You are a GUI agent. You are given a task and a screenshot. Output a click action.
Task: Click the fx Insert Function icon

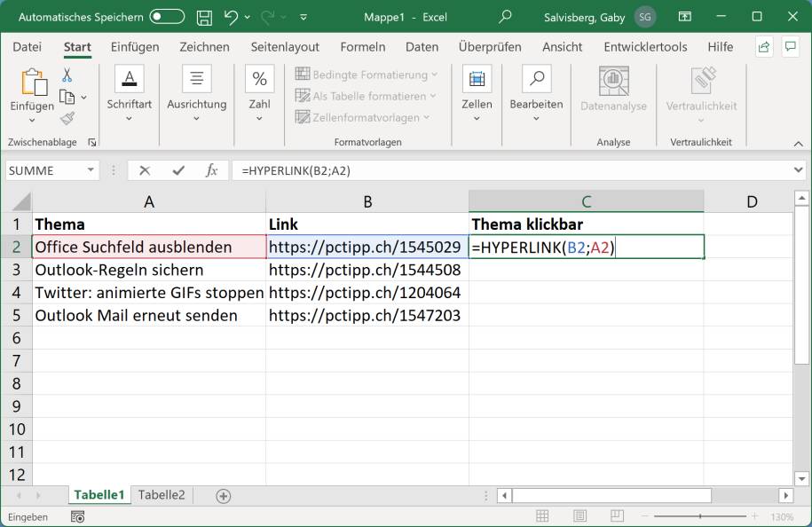tap(211, 170)
